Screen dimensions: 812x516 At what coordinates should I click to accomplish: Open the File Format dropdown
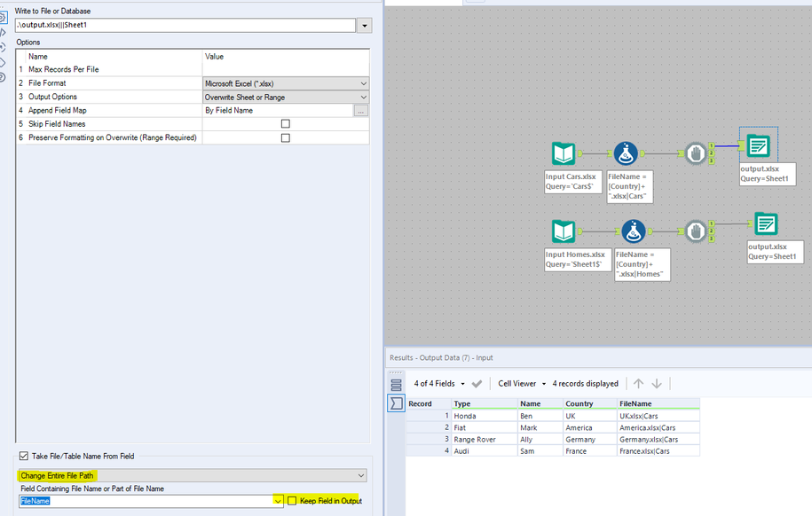pos(286,83)
